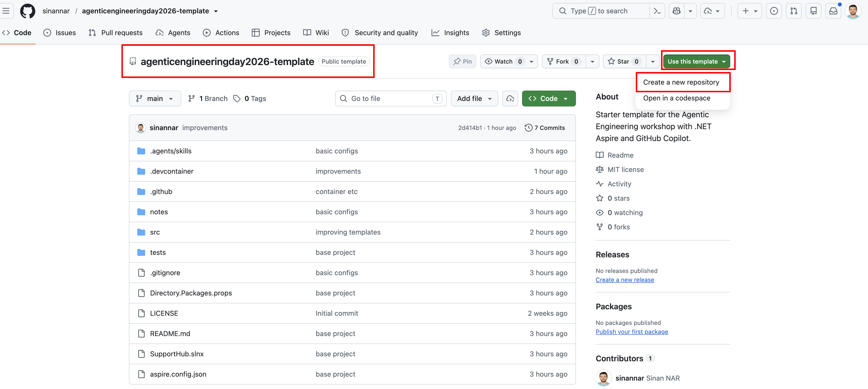Open the .agents/skills folder
The image size is (868, 389).
(x=170, y=151)
